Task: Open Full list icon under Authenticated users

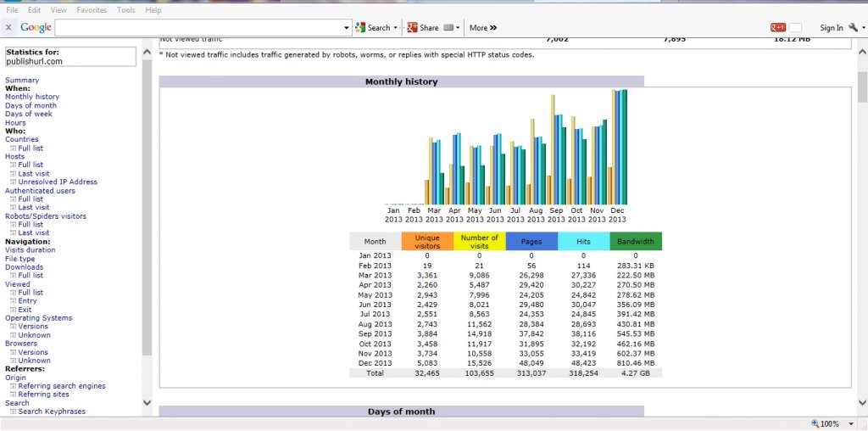Action: point(14,199)
